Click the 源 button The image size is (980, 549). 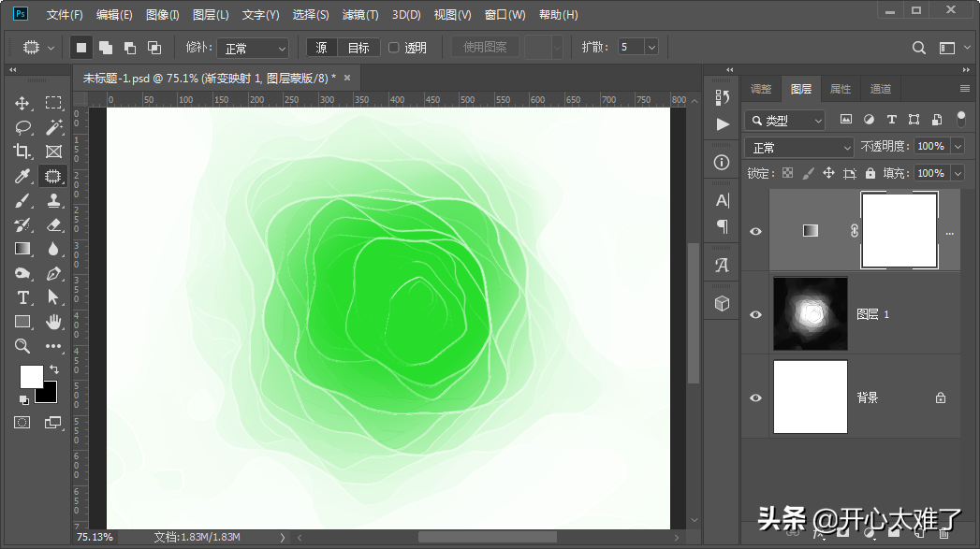pos(322,48)
